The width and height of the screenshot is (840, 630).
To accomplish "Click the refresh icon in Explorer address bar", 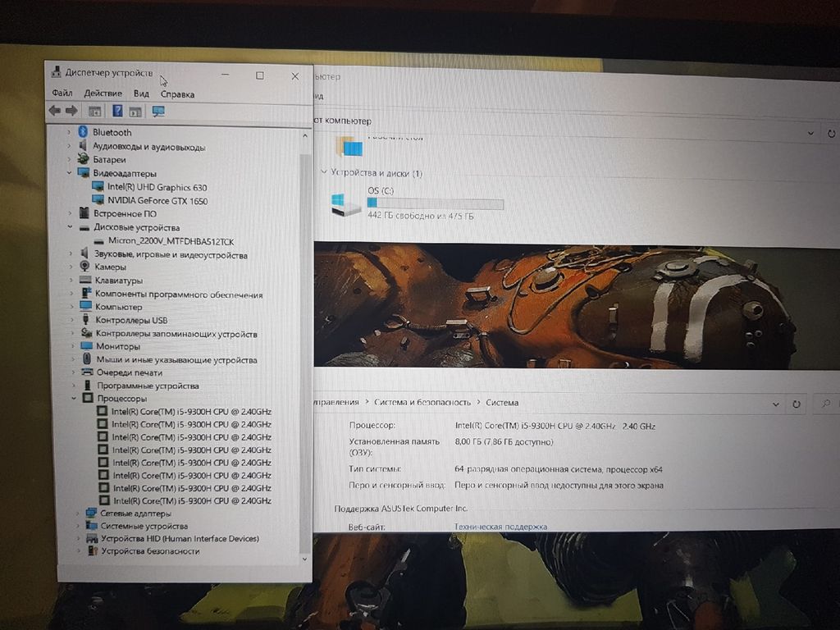I will (x=831, y=134).
